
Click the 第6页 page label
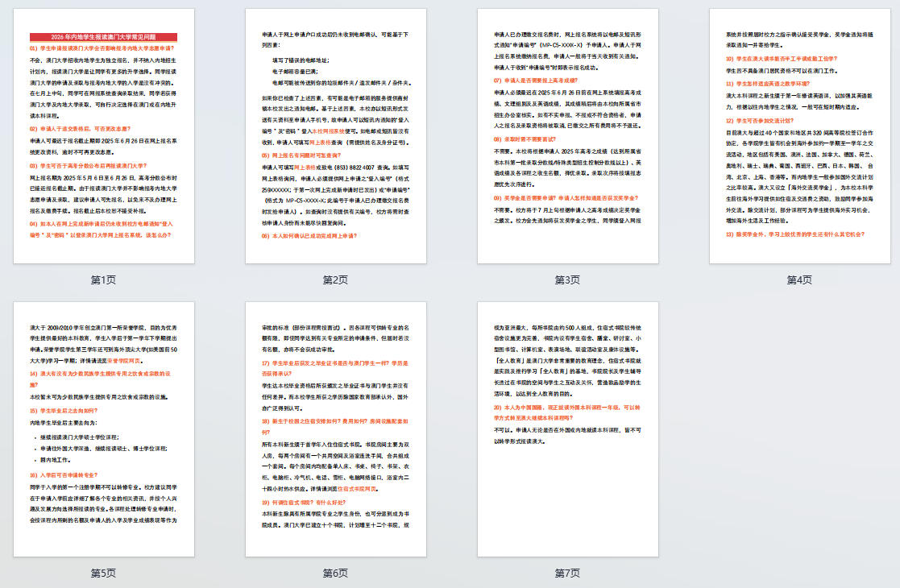point(335,574)
